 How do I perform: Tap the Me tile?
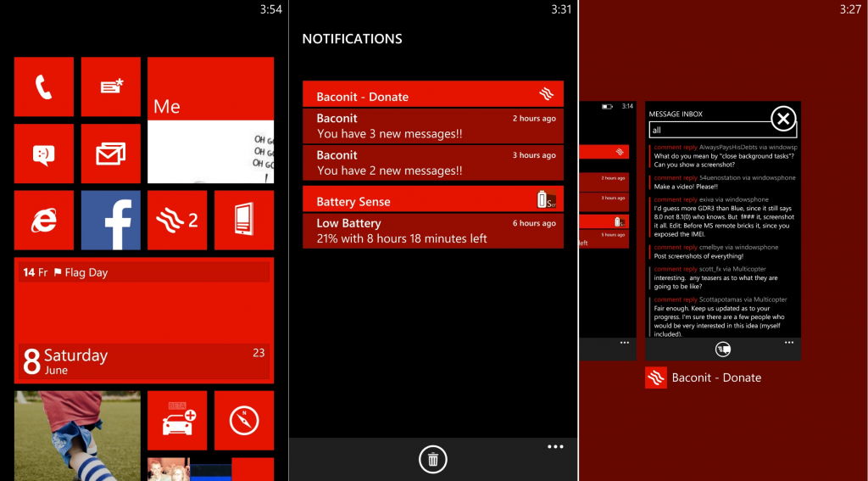tap(210, 120)
